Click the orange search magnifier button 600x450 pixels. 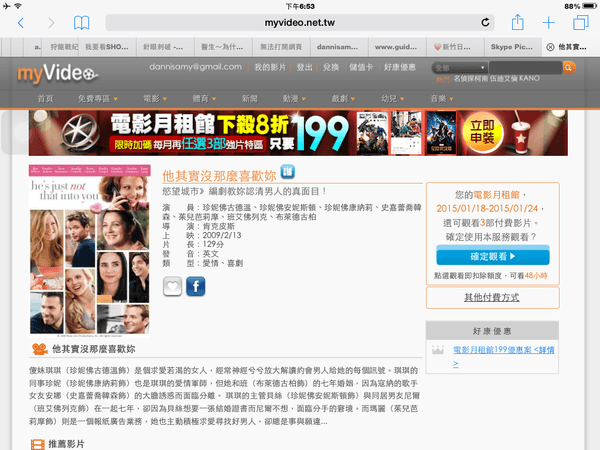coord(569,68)
